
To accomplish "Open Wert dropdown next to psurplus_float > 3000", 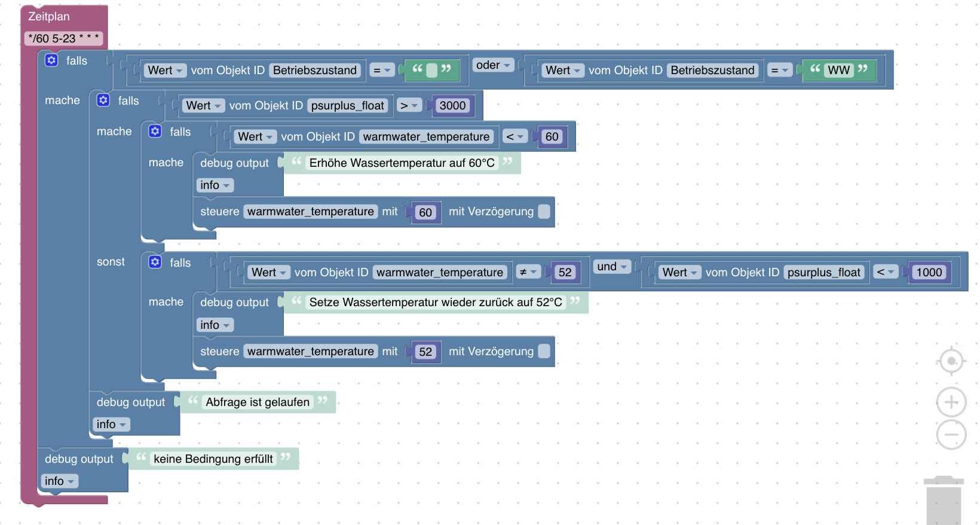I will [204, 106].
